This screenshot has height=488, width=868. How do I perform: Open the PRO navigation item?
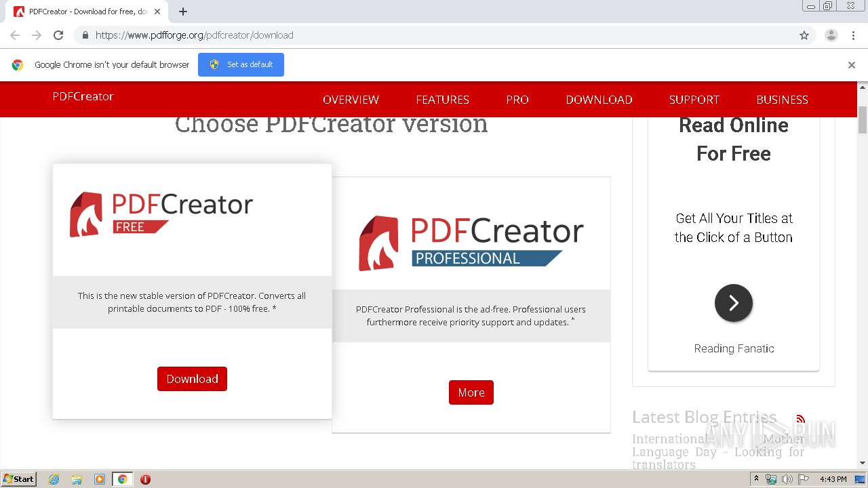pyautogui.click(x=517, y=100)
